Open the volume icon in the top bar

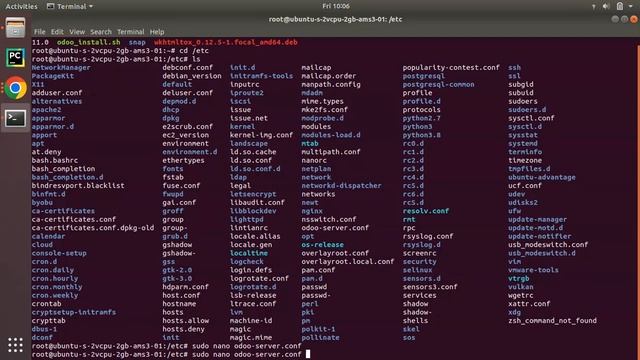(606, 6)
